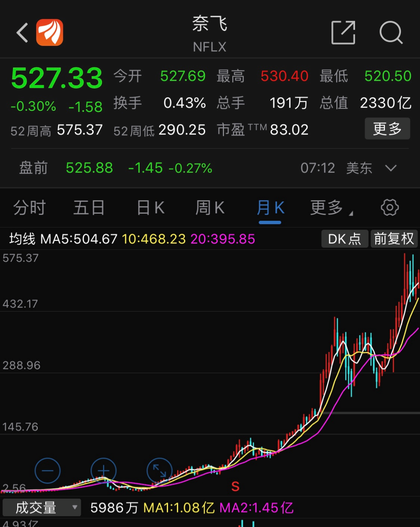Viewport: 420px width, 527px height.
Task: Toggle the DK点 indicator
Action: (x=345, y=239)
